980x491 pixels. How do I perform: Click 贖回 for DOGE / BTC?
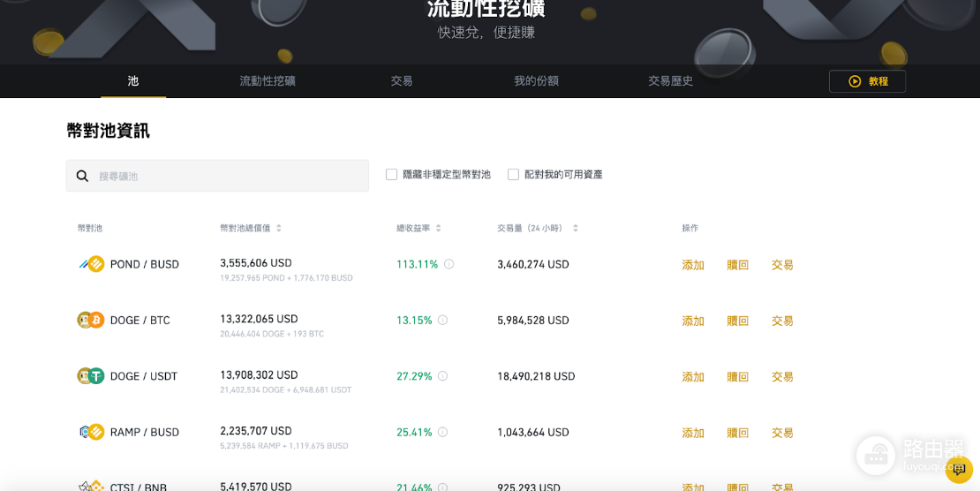[737, 321]
